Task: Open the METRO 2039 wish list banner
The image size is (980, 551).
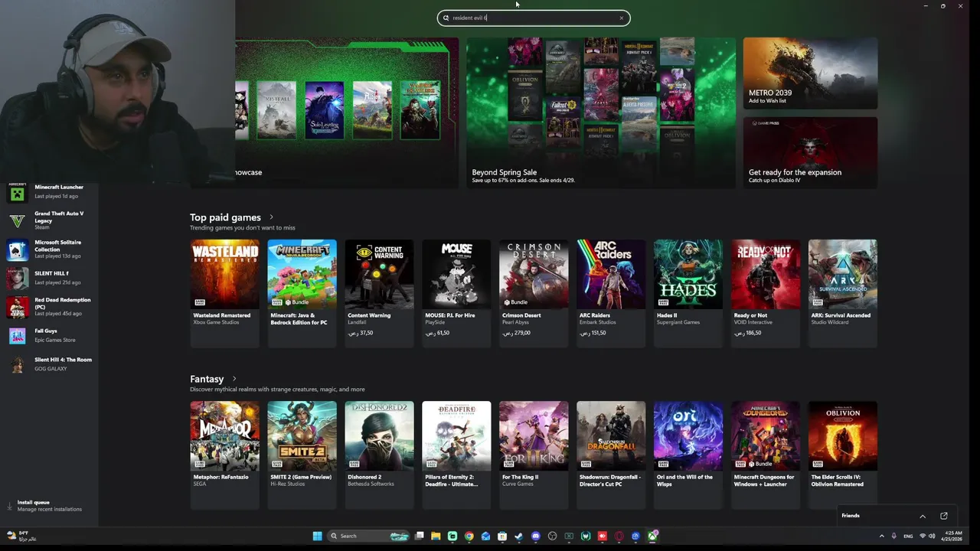Action: click(810, 73)
